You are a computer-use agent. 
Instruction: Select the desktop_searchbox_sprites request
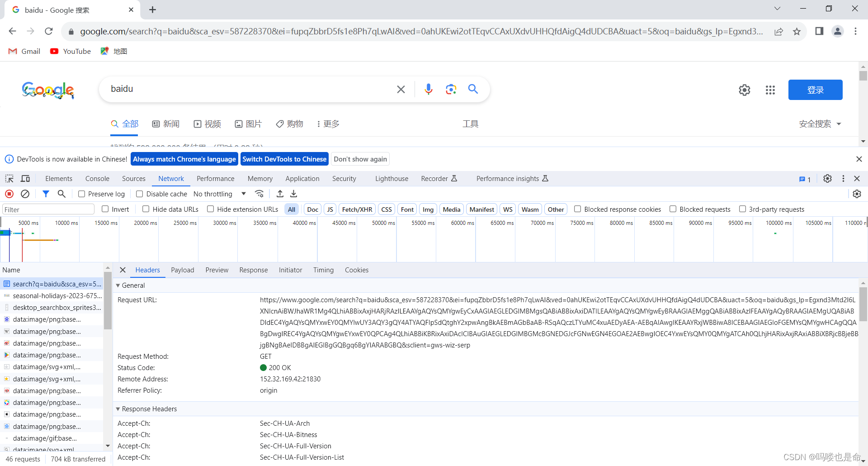52,308
